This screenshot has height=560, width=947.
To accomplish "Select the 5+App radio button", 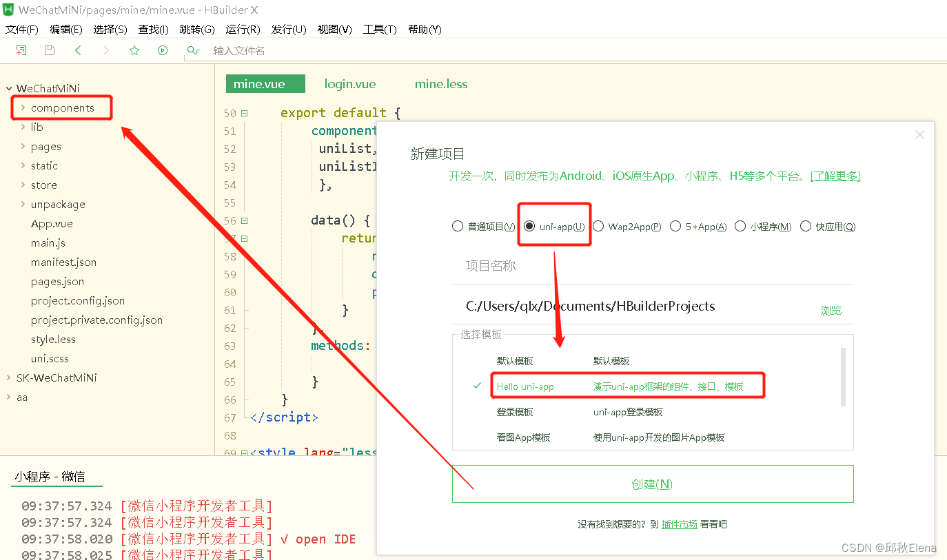I will (675, 226).
